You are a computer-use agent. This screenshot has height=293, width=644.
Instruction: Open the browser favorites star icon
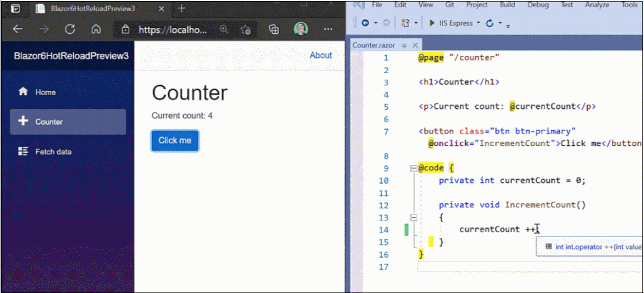click(246, 30)
